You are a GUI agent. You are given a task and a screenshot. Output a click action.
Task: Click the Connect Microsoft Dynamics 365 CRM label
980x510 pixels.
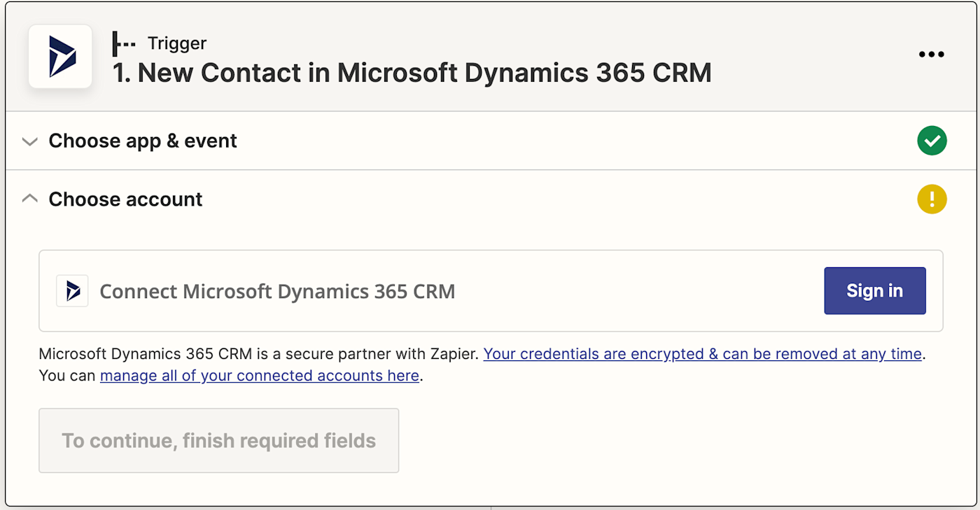[277, 291]
